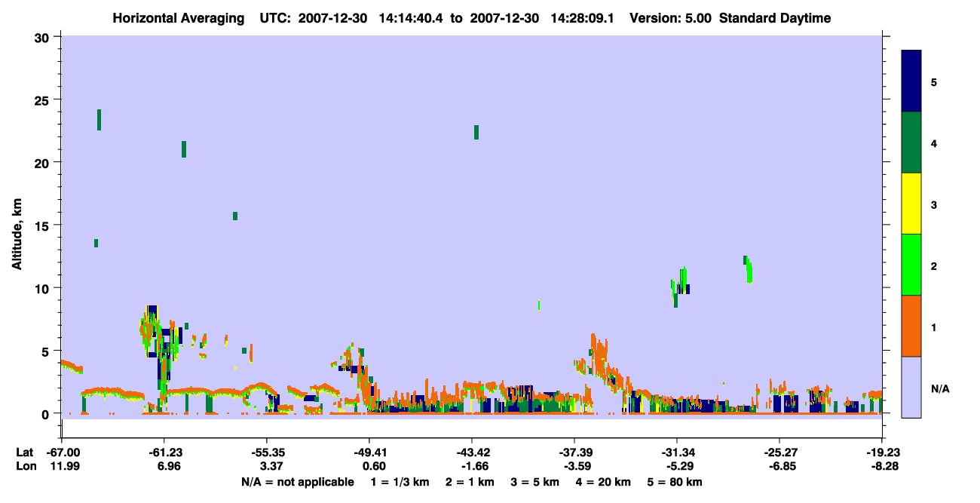This screenshot has height=503, width=980.
Task: Click 'Standard Daytime' in the title
Action: pos(775,18)
